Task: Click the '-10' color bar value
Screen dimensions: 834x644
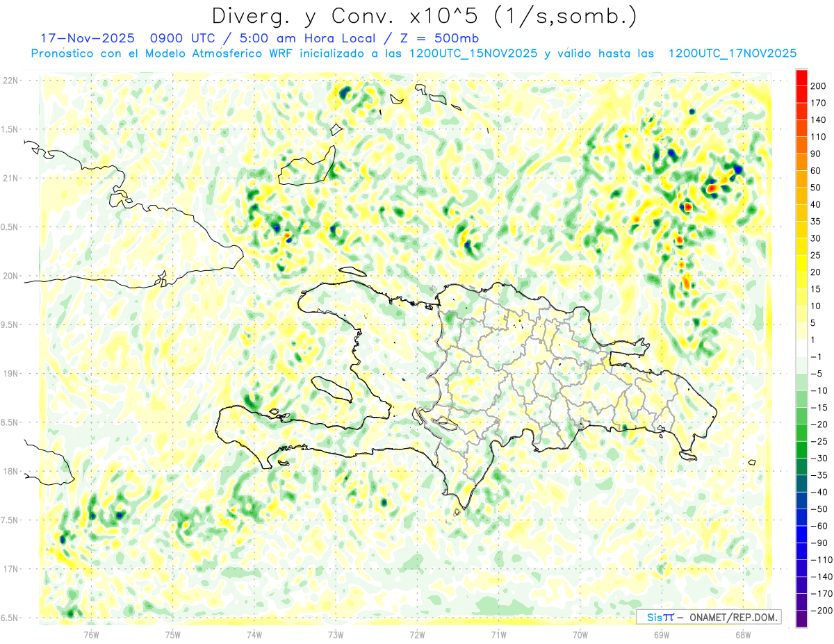Action: (x=819, y=390)
